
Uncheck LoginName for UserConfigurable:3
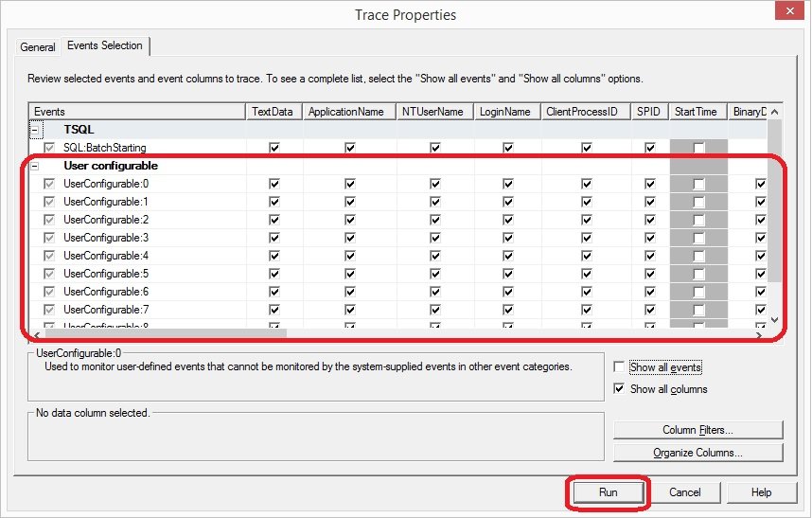pos(508,238)
